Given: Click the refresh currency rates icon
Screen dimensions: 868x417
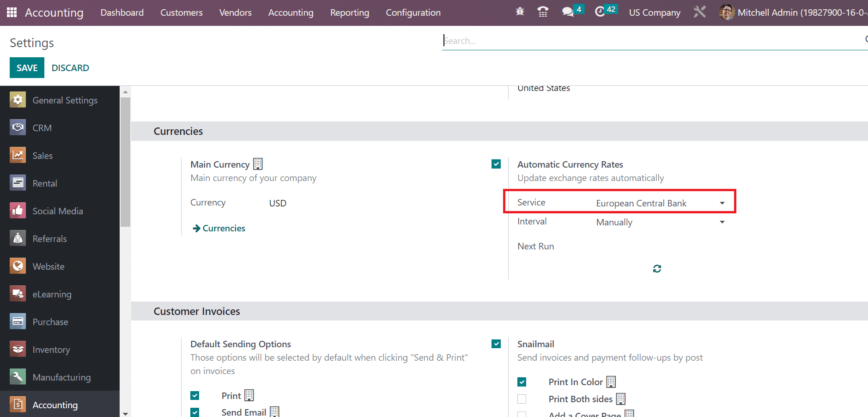Looking at the screenshot, I should pyautogui.click(x=657, y=268).
